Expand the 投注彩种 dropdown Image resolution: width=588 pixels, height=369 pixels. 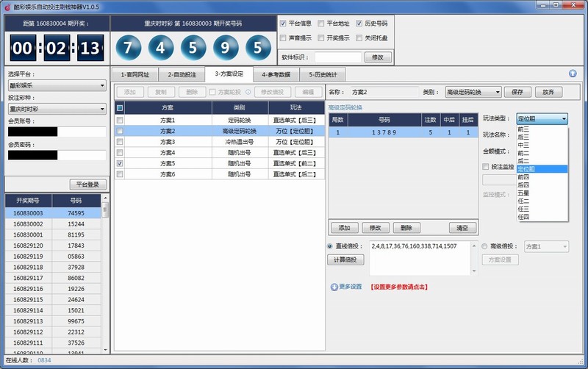pyautogui.click(x=57, y=109)
